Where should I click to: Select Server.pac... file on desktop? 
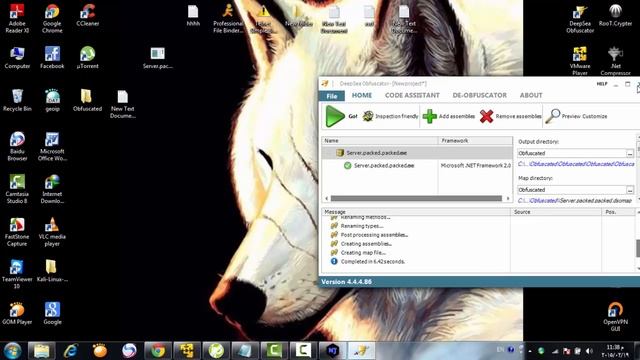pos(158,58)
